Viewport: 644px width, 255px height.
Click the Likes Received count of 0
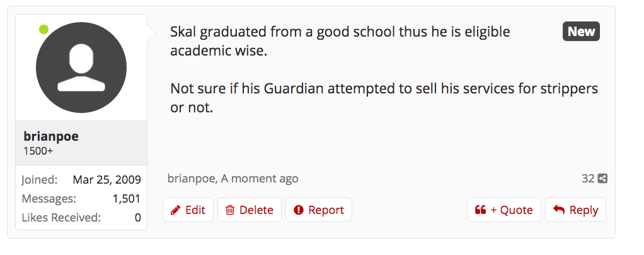(137, 218)
